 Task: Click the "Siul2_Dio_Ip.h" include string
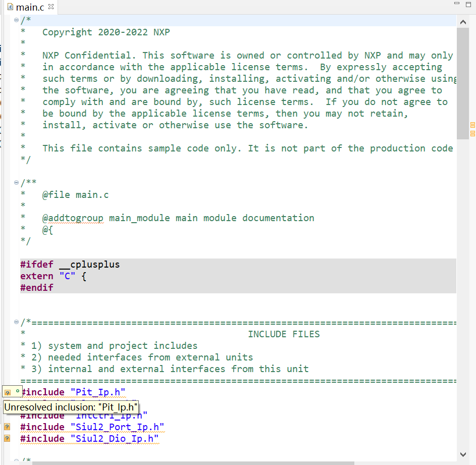coord(115,439)
